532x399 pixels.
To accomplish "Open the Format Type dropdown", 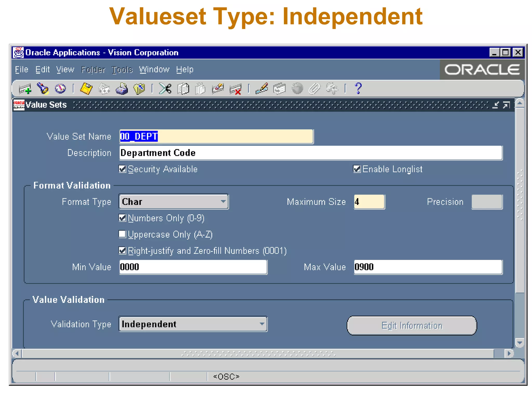I will tap(174, 202).
